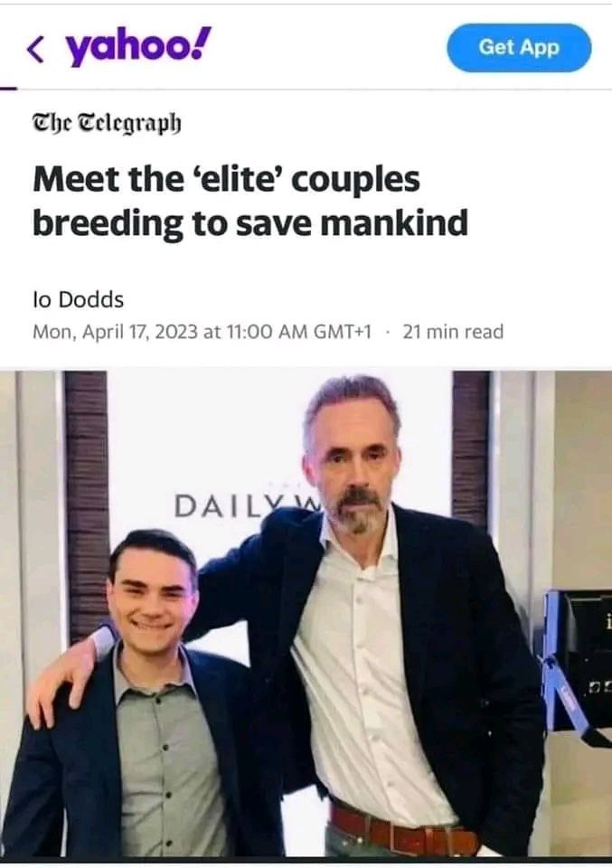Viewport: 612px width, 868px height.
Task: Select the quoted word 'elite' in headline
Action: click(x=240, y=181)
